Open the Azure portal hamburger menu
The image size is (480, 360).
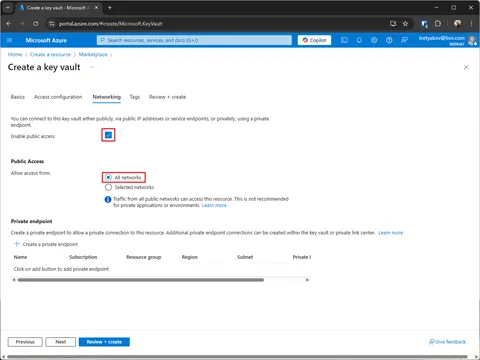coord(9,40)
